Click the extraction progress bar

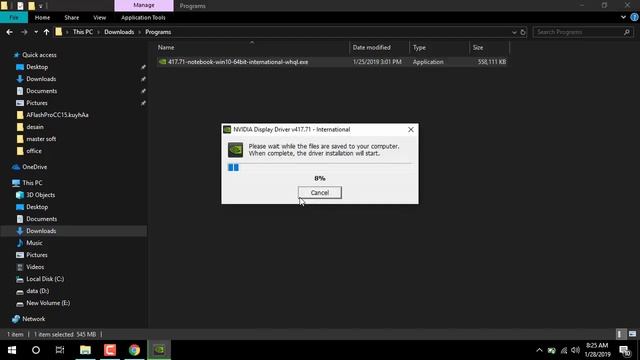tap(320, 167)
